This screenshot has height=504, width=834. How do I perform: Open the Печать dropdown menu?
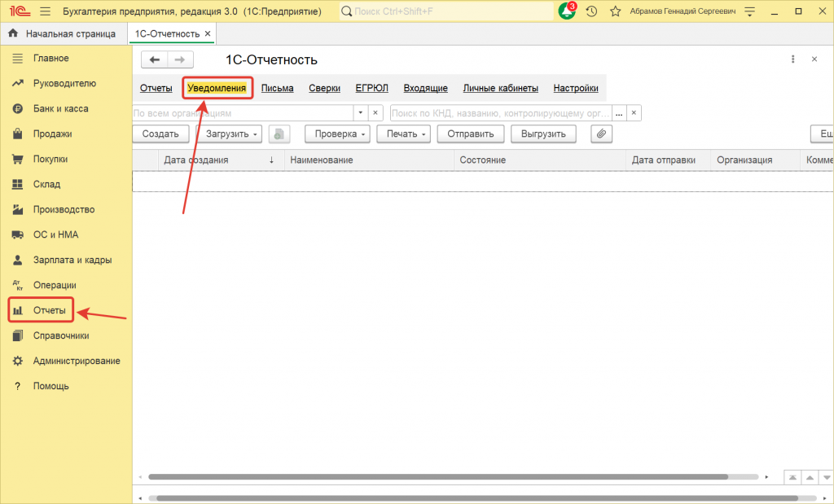[x=407, y=134]
